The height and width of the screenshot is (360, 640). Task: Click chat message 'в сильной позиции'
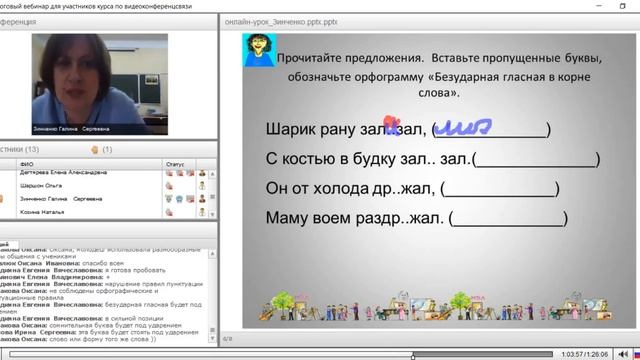(134, 318)
